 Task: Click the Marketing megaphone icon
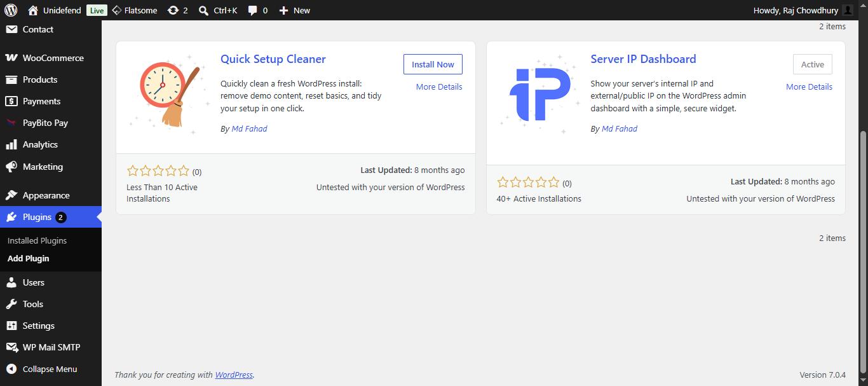click(11, 167)
